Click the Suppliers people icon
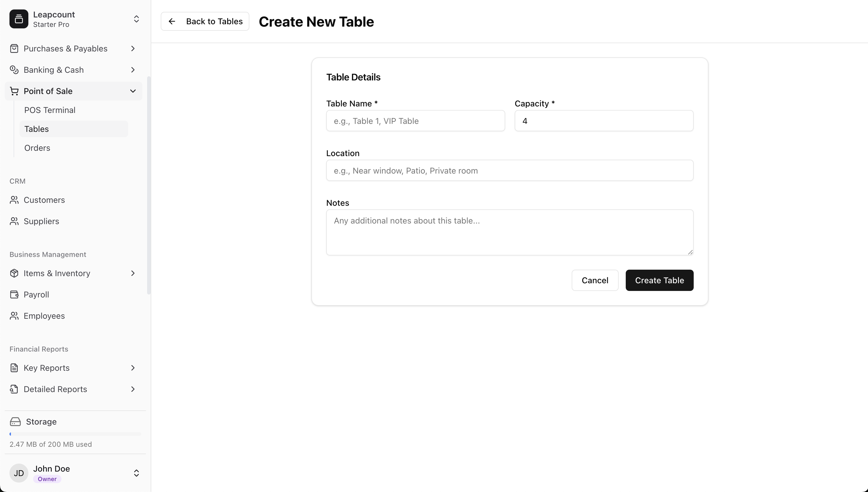 (14, 221)
